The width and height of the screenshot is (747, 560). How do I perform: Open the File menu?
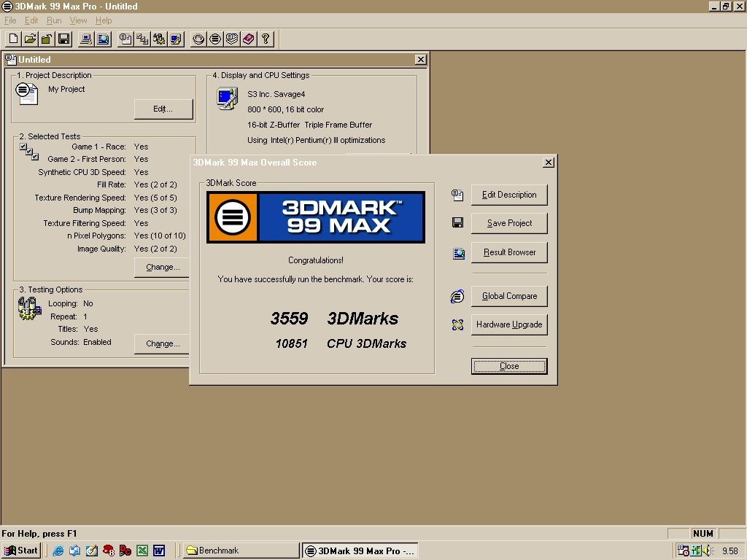pyautogui.click(x=10, y=20)
